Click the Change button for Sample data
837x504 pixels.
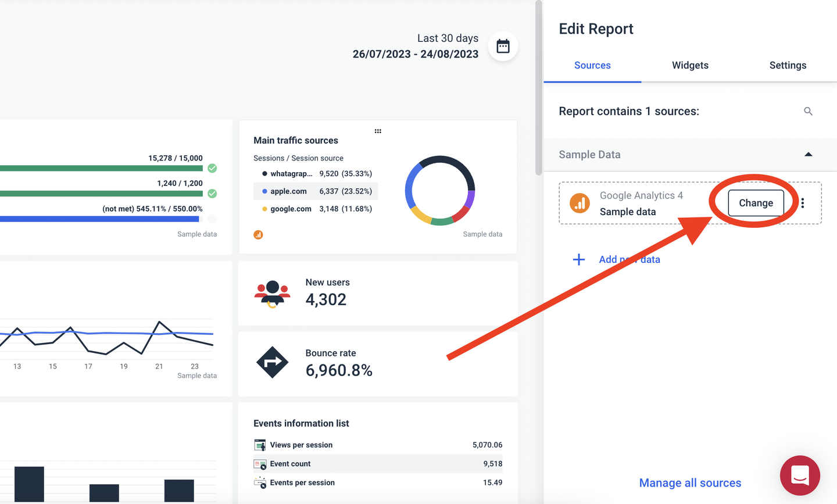(755, 203)
